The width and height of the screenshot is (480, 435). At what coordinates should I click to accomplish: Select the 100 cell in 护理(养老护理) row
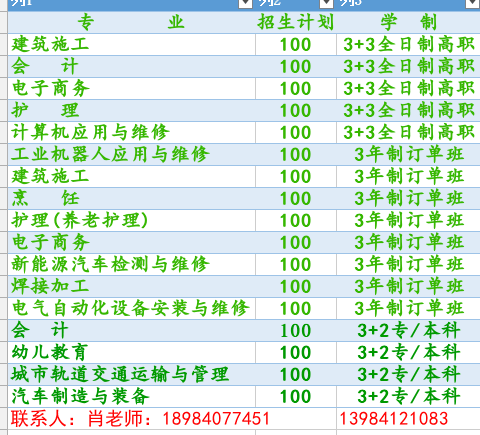[x=296, y=220]
